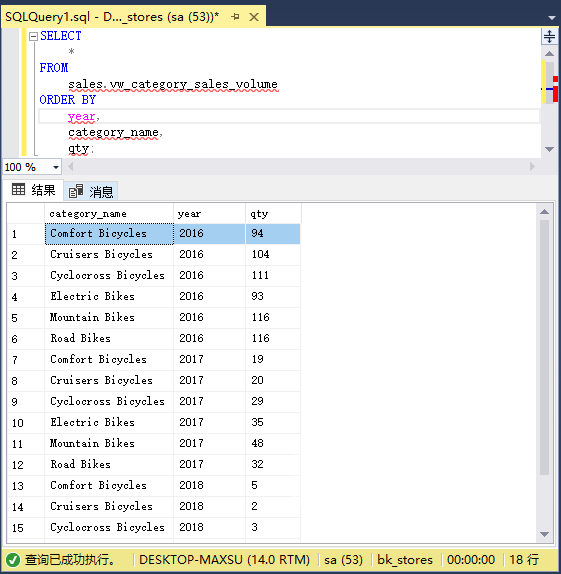Click the editor horizontal scroll right arrow
Image resolution: width=561 pixels, height=574 pixels.
point(532,167)
